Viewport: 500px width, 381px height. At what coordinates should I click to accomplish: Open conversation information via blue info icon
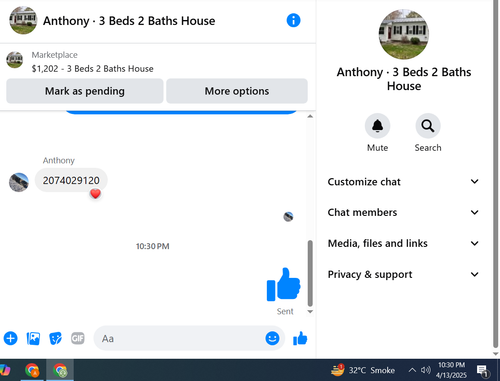[x=293, y=20]
